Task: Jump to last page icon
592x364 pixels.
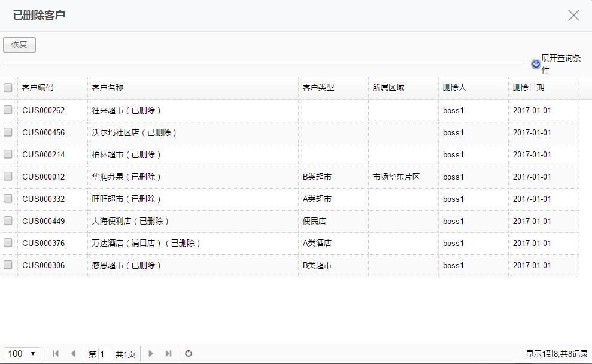Action: [x=168, y=354]
